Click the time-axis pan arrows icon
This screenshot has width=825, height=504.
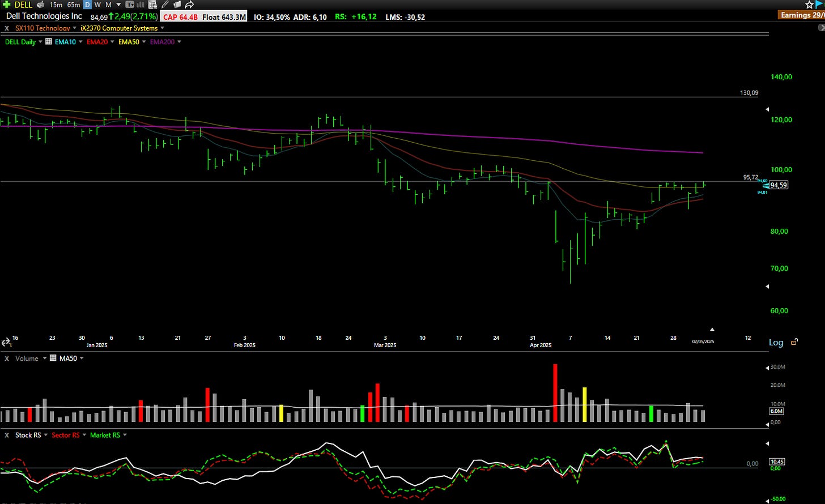[6, 343]
